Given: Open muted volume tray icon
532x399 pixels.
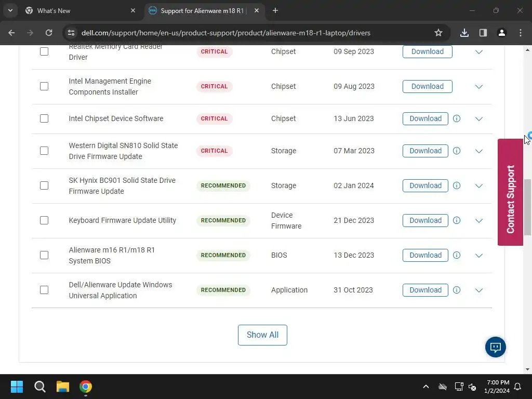Looking at the screenshot, I should pos(472,387).
